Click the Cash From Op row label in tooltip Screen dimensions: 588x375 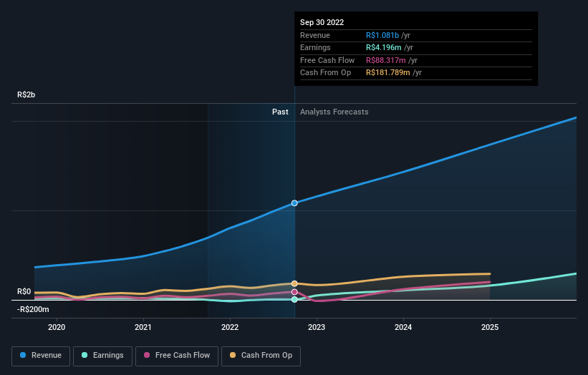coord(325,73)
